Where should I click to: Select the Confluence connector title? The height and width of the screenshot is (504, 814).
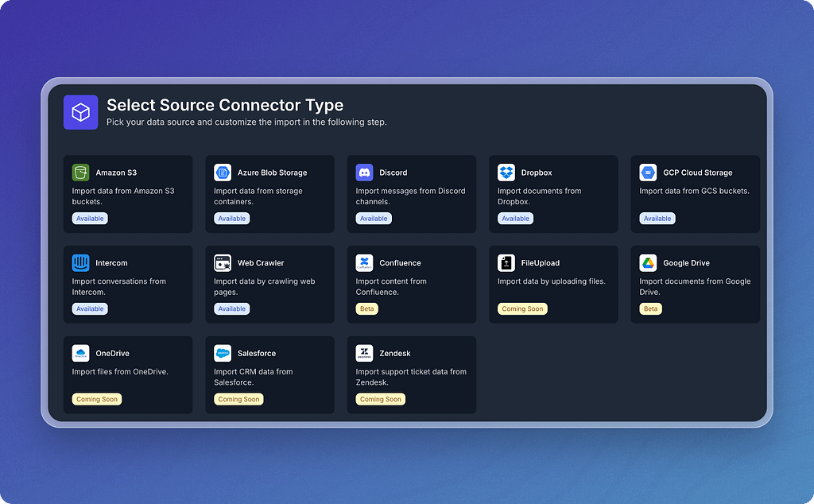[400, 262]
